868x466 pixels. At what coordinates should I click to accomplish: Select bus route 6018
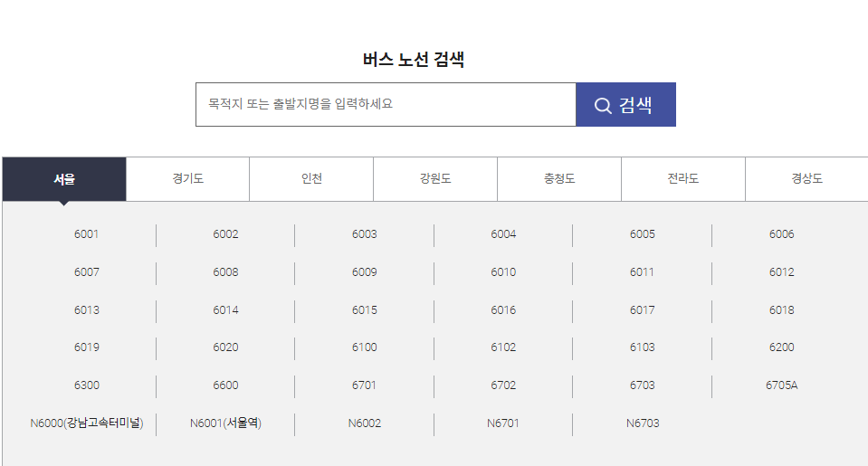782,310
